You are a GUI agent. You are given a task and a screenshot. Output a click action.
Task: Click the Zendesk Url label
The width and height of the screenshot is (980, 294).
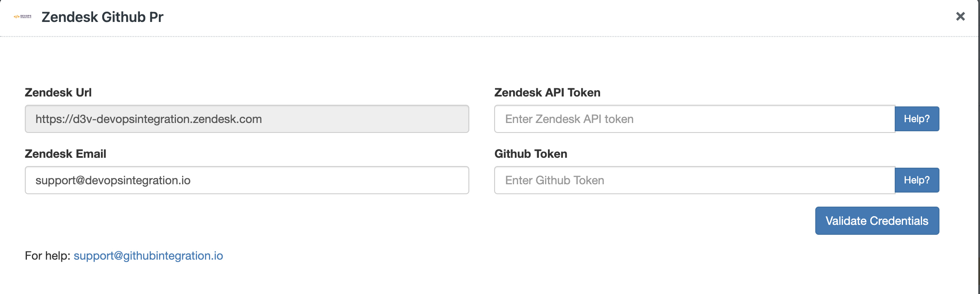coord(58,92)
